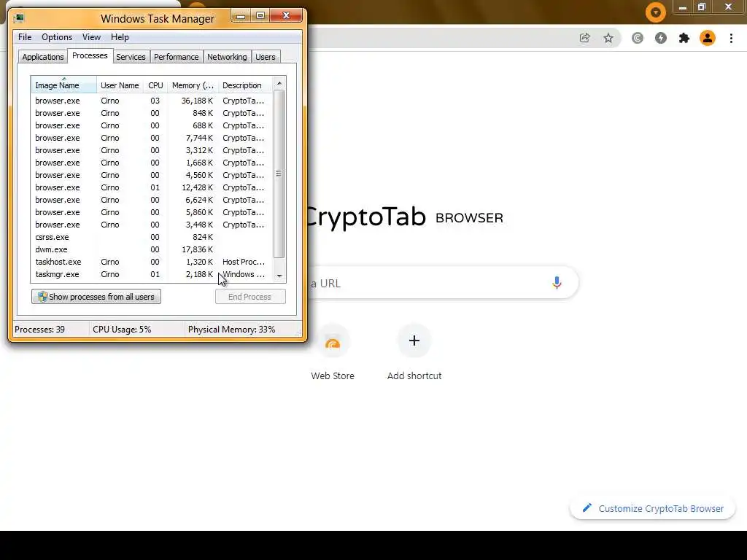This screenshot has height=560, width=747.
Task: Select the dwm.exe process
Action: (152, 249)
